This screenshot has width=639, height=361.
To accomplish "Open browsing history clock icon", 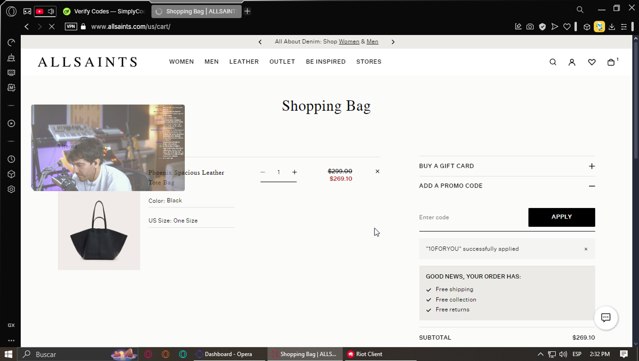I will click(x=11, y=159).
